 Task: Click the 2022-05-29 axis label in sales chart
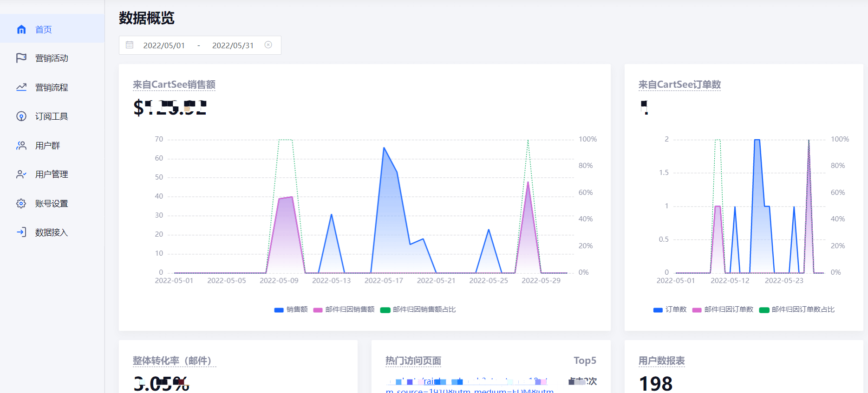pyautogui.click(x=541, y=281)
